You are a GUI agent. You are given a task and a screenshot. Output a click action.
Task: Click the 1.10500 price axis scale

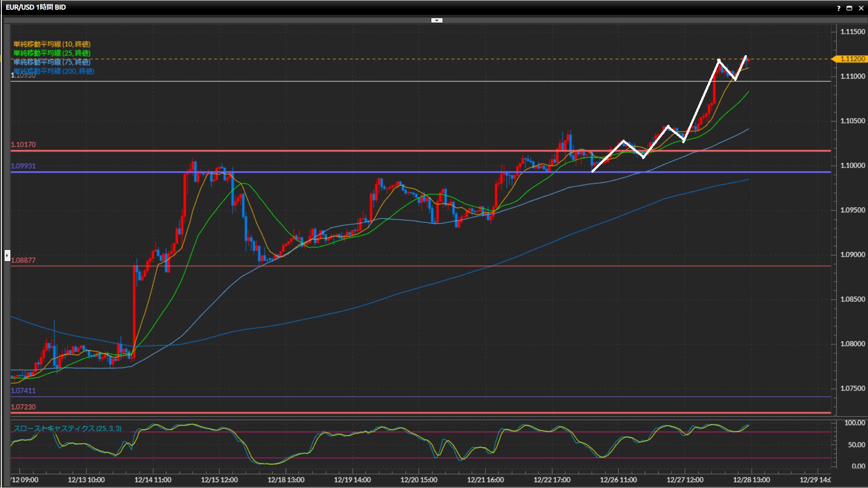click(x=852, y=121)
